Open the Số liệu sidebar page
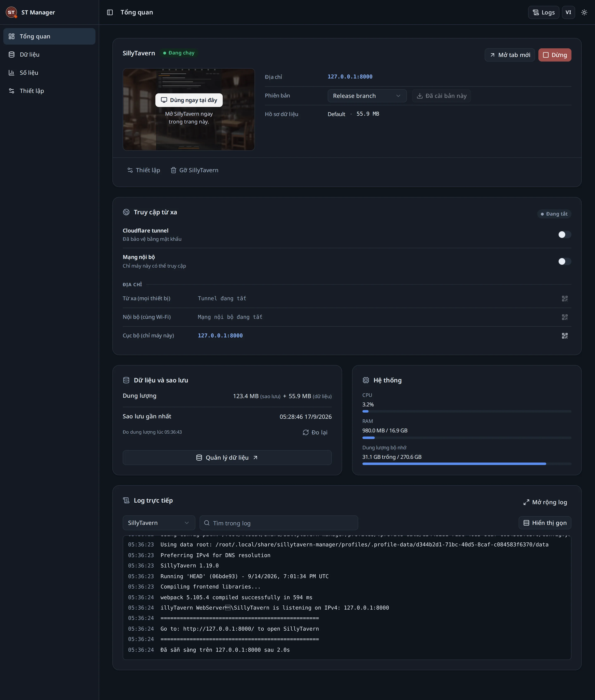The height and width of the screenshot is (700, 595). click(49, 73)
